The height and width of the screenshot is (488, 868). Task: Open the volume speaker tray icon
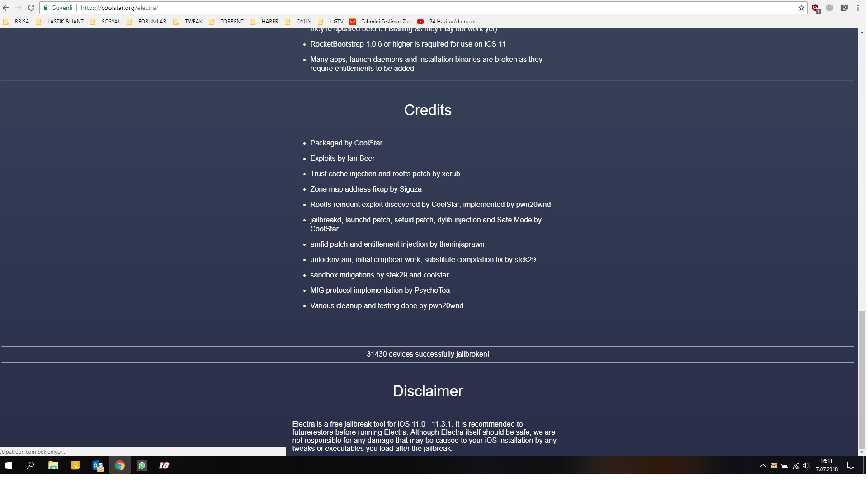click(806, 465)
